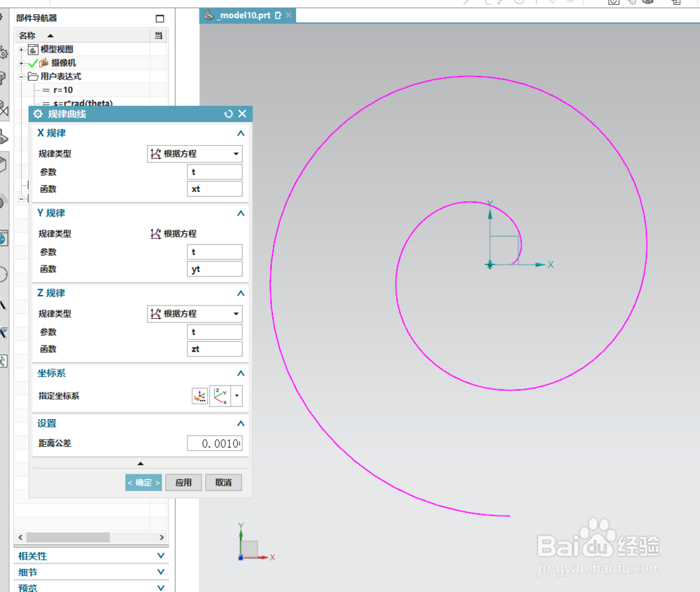Collapse dialog with bottom up-arrow
700x592 pixels.
pyautogui.click(x=140, y=464)
